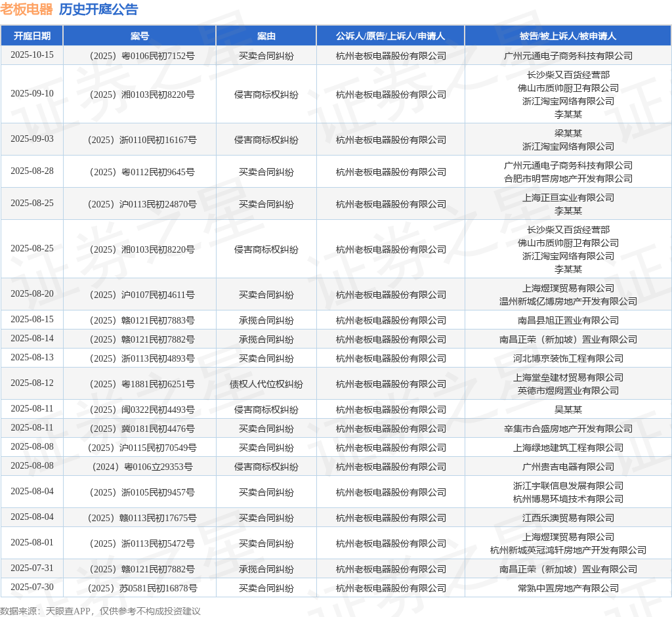This screenshot has width=672, height=617.
Task: Select the 开庭日期 column header
Action: tap(32, 36)
